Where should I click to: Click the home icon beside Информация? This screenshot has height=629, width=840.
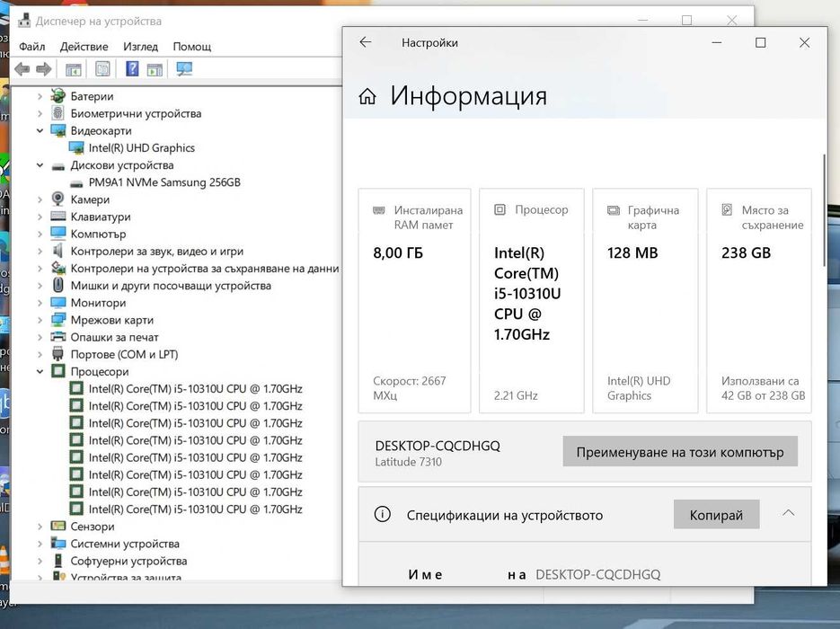click(x=367, y=96)
